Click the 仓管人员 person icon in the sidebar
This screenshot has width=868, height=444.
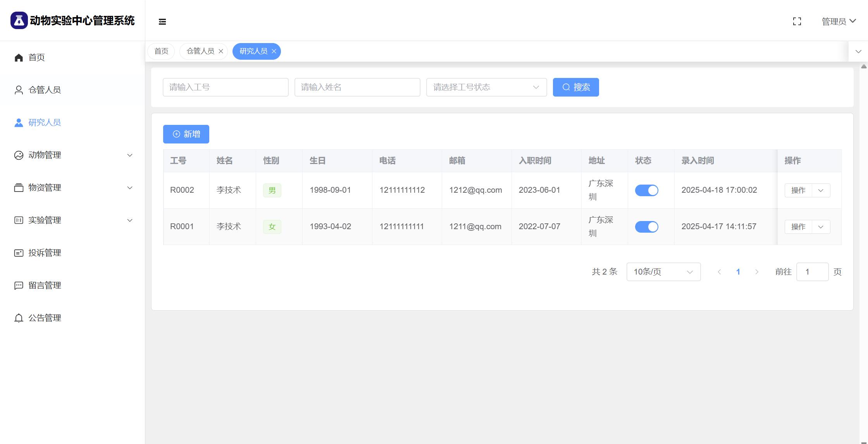point(19,90)
